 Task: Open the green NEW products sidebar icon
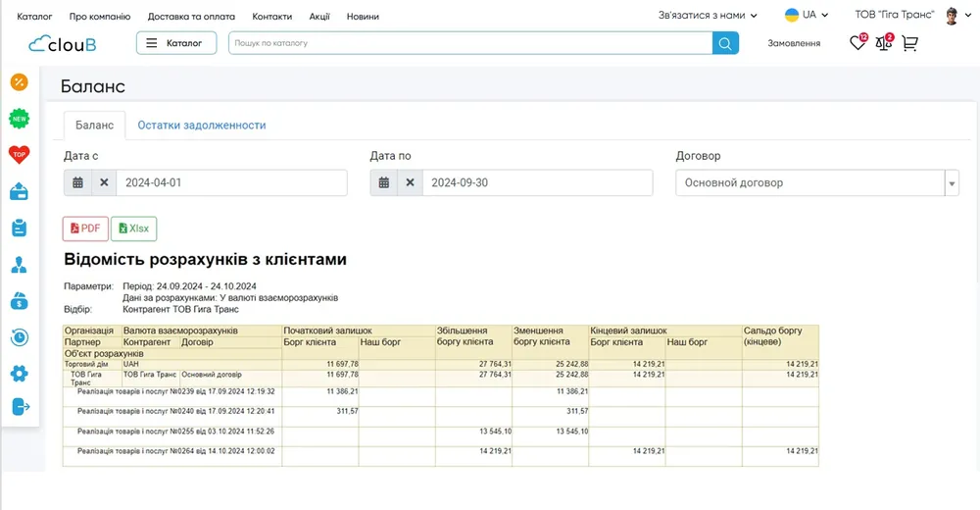20,119
